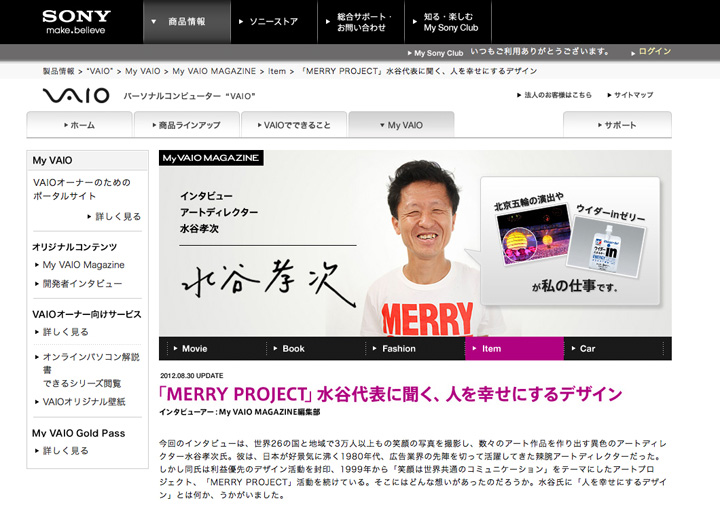Go to My VAIO in breadcrumb

[x=143, y=71]
